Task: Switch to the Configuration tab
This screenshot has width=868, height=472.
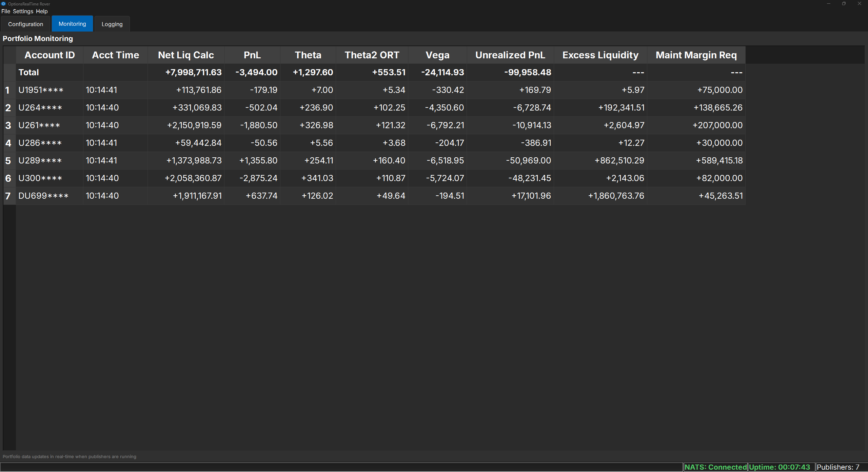Action: click(25, 24)
